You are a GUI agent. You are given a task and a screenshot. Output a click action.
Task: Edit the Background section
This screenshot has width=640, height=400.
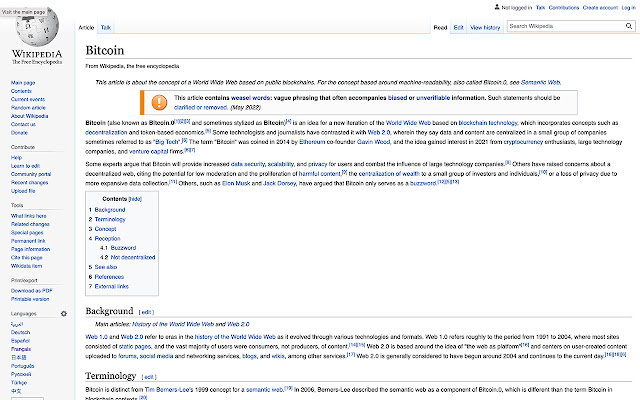click(146, 311)
